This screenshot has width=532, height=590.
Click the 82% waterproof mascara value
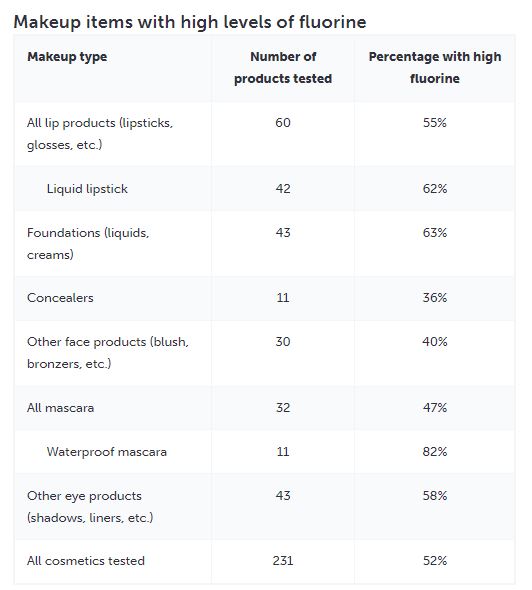(x=435, y=452)
